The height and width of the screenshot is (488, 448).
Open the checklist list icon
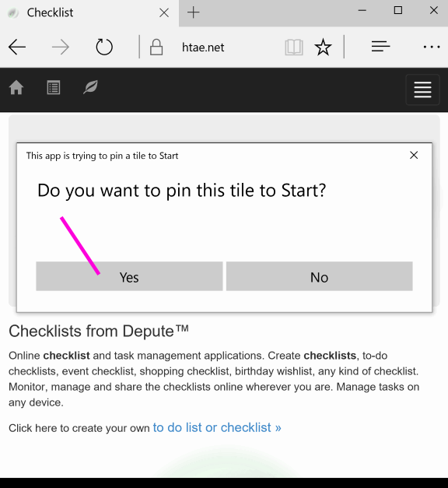[54, 87]
